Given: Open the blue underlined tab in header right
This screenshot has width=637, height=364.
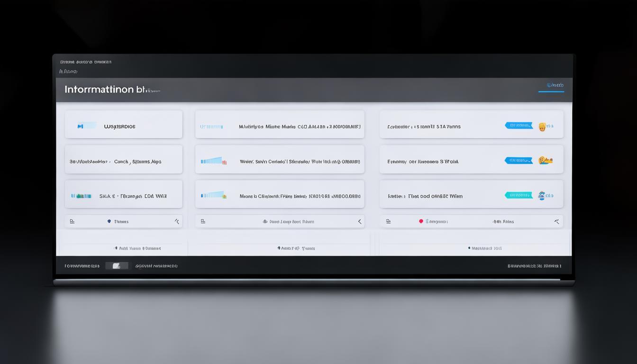Looking at the screenshot, I should (x=551, y=86).
